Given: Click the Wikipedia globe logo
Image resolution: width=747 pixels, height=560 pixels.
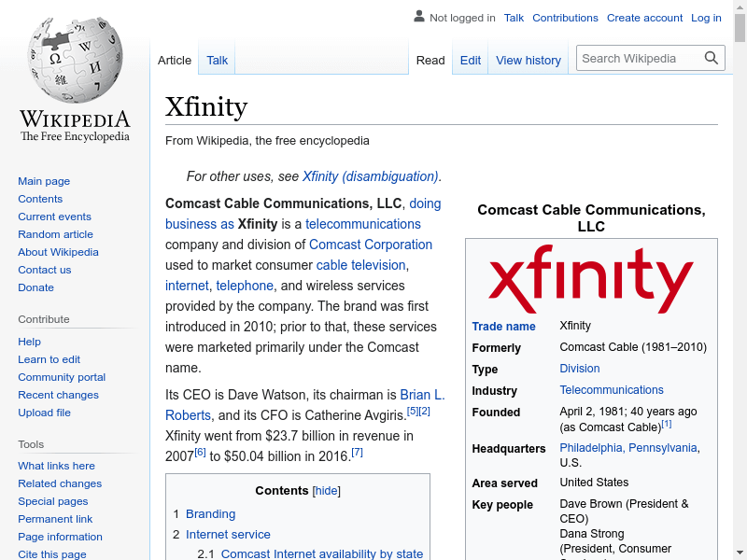Looking at the screenshot, I should point(75,61).
